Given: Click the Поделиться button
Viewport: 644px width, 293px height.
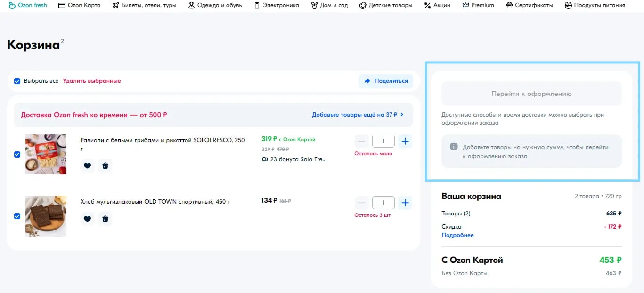Looking at the screenshot, I should [386, 81].
